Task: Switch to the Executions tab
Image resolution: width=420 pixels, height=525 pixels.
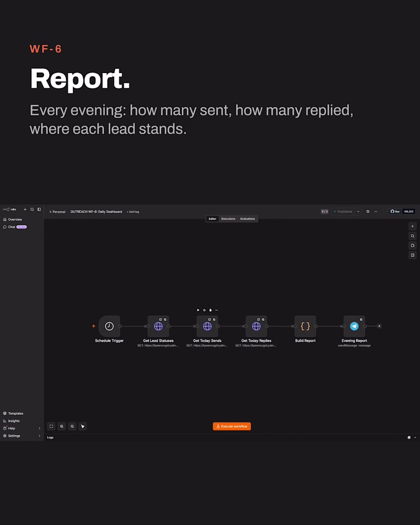Action: (228, 219)
